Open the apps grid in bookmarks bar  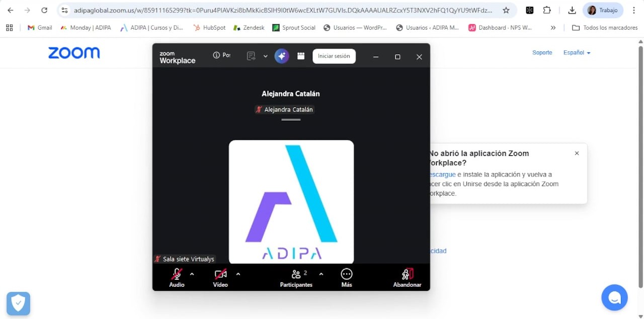coord(10,28)
